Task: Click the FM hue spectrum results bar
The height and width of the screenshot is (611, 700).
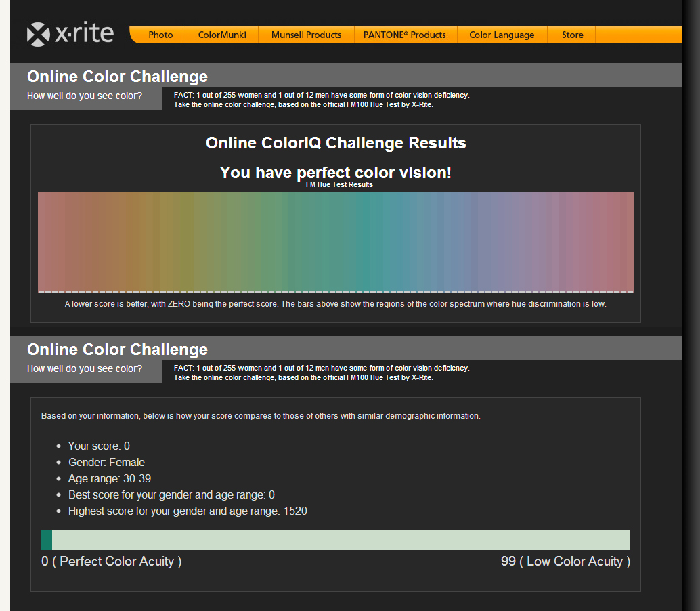Action: coord(336,242)
